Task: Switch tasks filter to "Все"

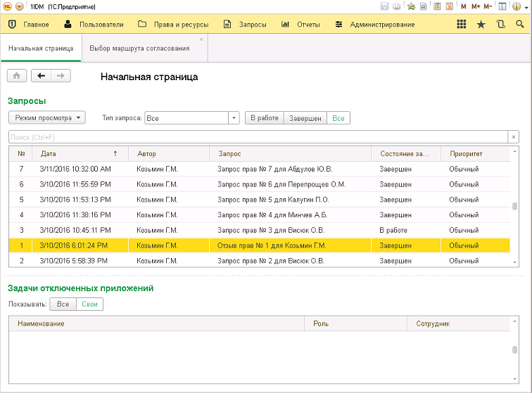Action: point(63,304)
